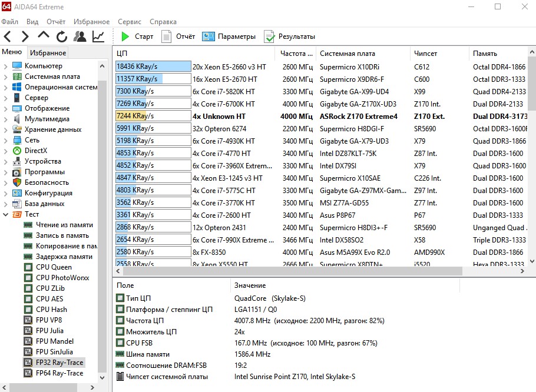Click the results list scroll-down arrow
The height and width of the screenshot is (392, 536).
(x=532, y=261)
